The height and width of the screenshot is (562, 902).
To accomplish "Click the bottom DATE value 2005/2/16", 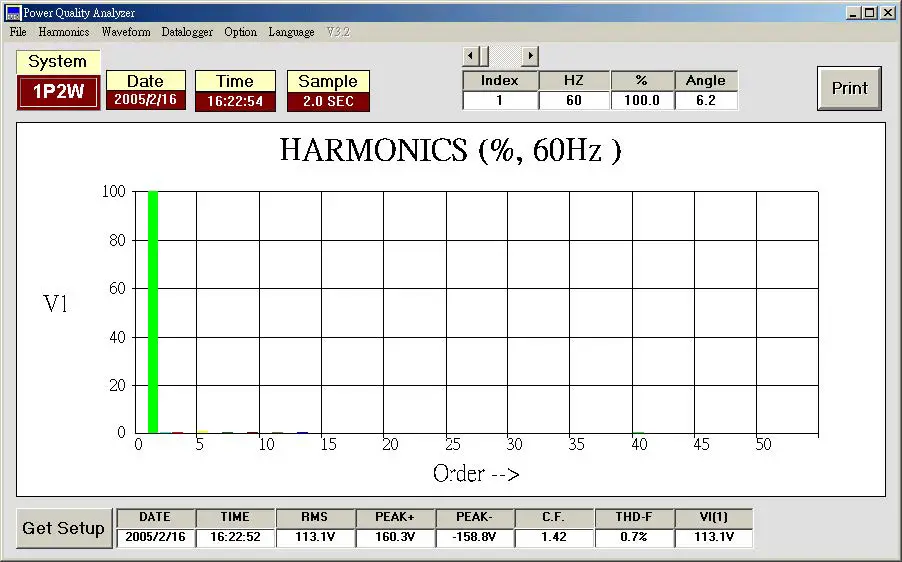I will click(155, 537).
